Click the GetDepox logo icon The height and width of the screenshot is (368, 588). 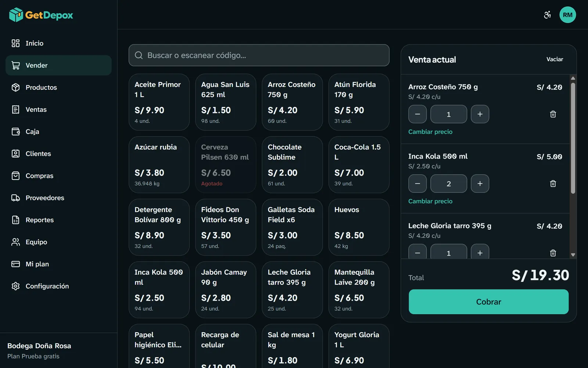pyautogui.click(x=16, y=15)
